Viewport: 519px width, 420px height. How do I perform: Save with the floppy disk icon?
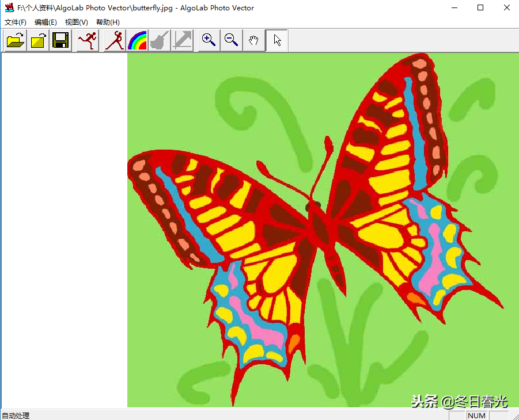(60, 40)
